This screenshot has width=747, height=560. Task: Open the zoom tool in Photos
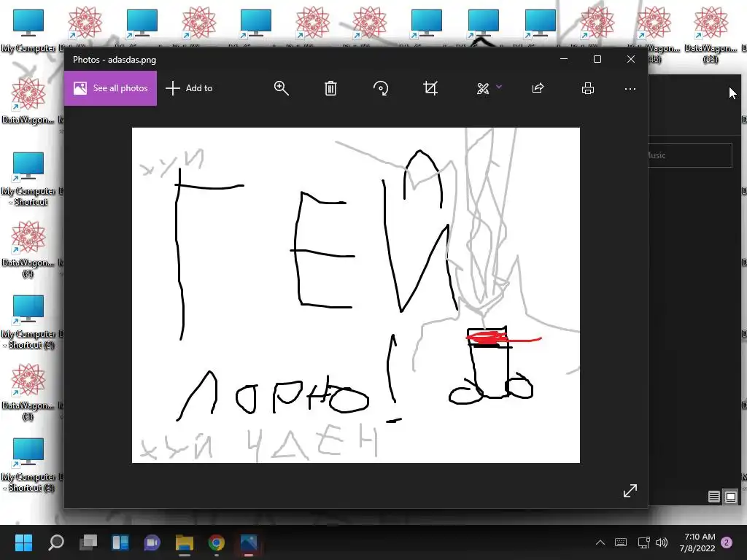(x=281, y=88)
